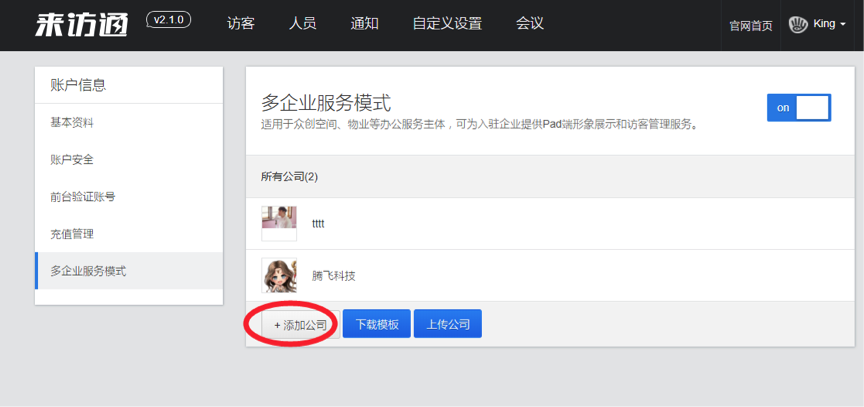Click the 来访通 logo
This screenshot has height=407, width=864.
[82, 24]
